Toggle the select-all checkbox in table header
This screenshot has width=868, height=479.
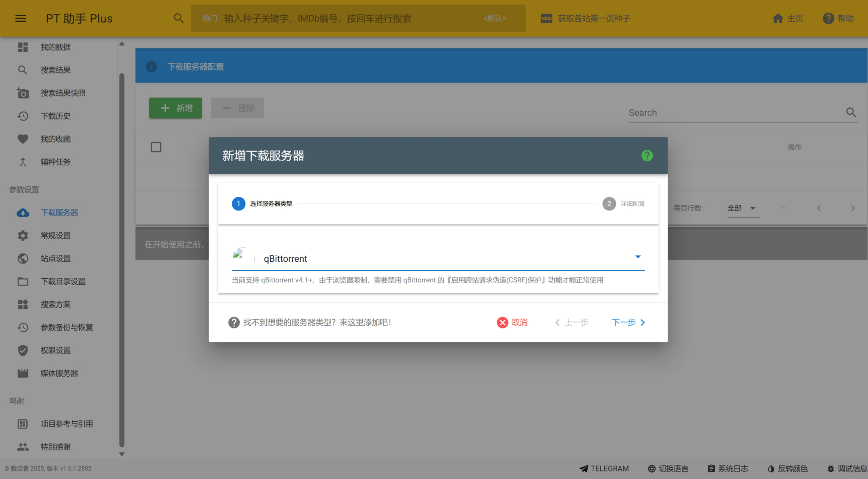click(156, 147)
